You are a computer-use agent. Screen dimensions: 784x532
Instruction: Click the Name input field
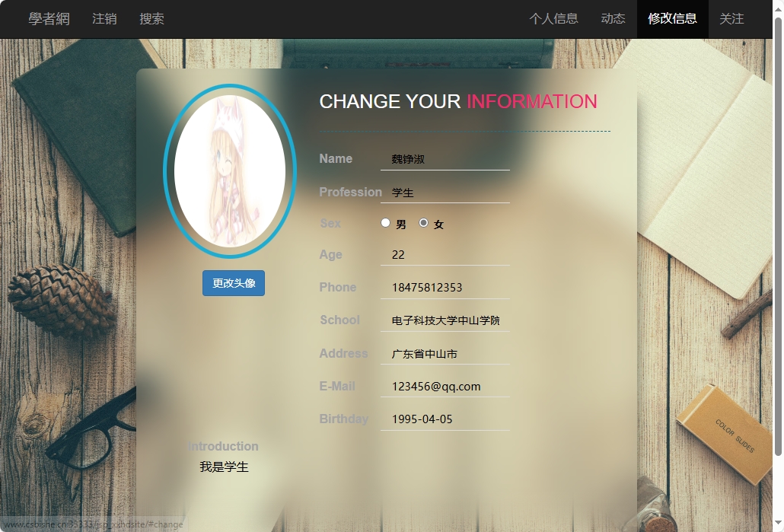(x=445, y=158)
